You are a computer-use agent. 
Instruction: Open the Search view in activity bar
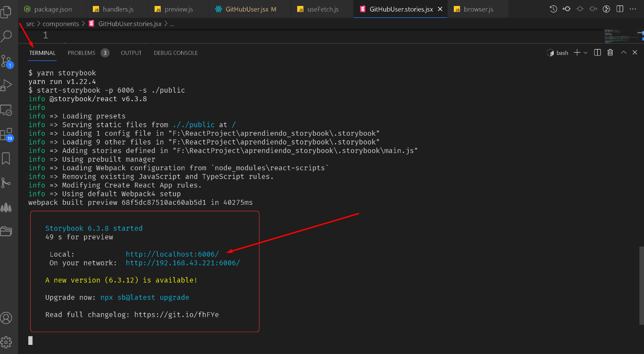click(x=6, y=36)
